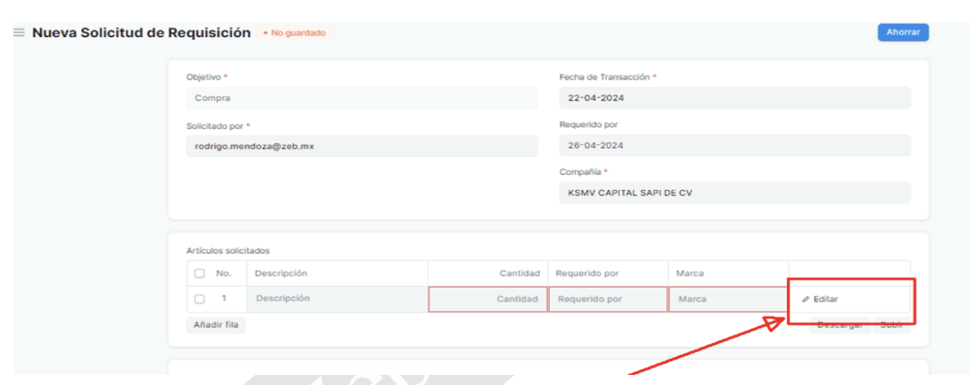Click the Añadir fila button
980x385 pixels.
click(215, 325)
